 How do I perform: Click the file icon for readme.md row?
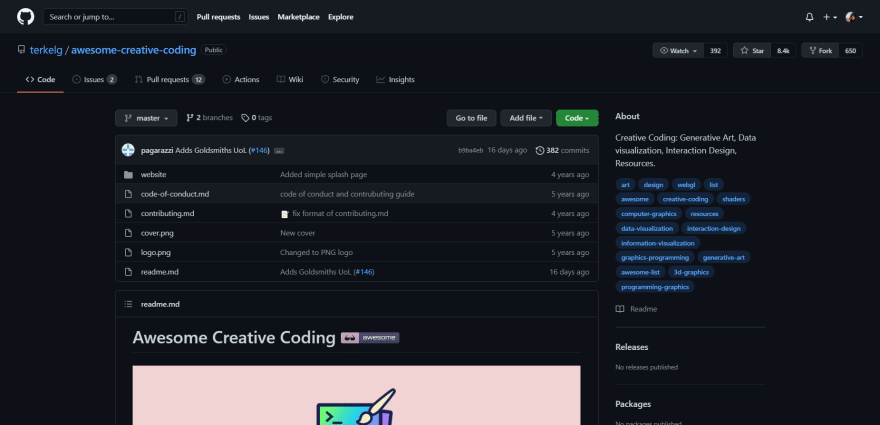[129, 272]
